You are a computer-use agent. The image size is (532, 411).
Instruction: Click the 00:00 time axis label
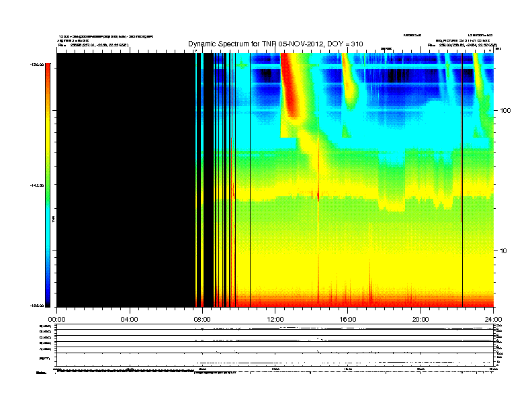click(56, 320)
